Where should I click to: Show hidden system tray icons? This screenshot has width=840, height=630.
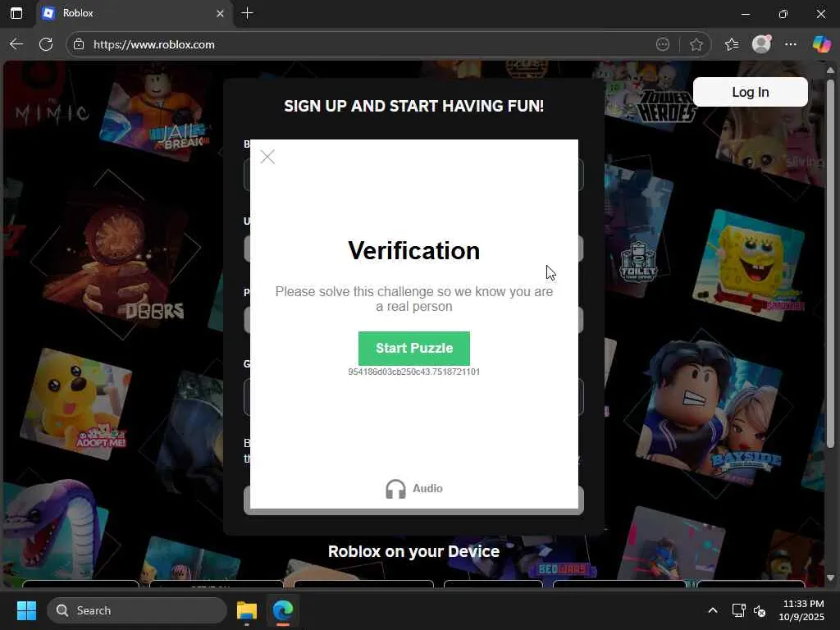[x=713, y=610]
